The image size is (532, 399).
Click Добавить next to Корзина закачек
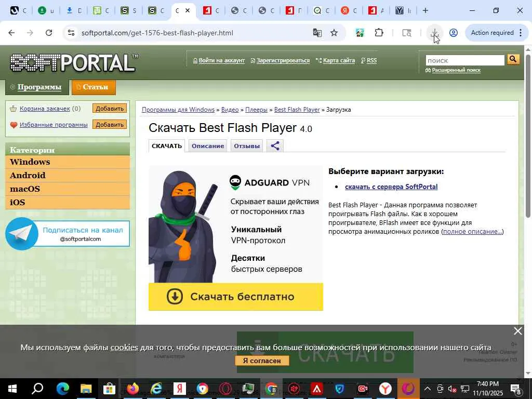coord(109,109)
